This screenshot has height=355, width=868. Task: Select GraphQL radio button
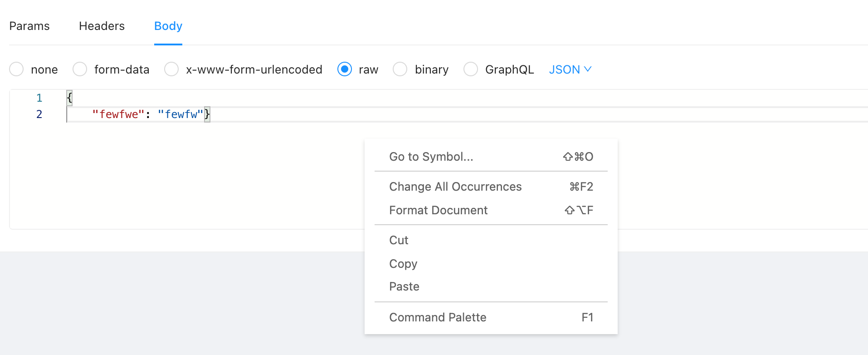(471, 69)
